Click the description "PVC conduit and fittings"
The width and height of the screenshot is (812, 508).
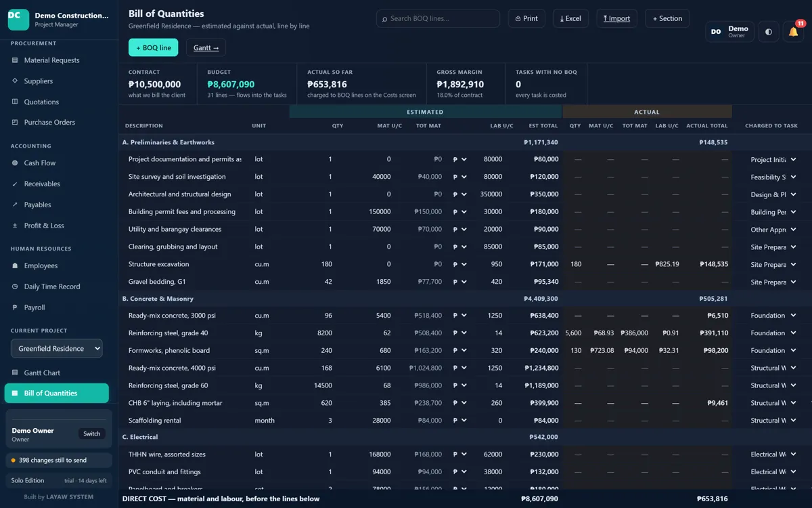coord(164,472)
